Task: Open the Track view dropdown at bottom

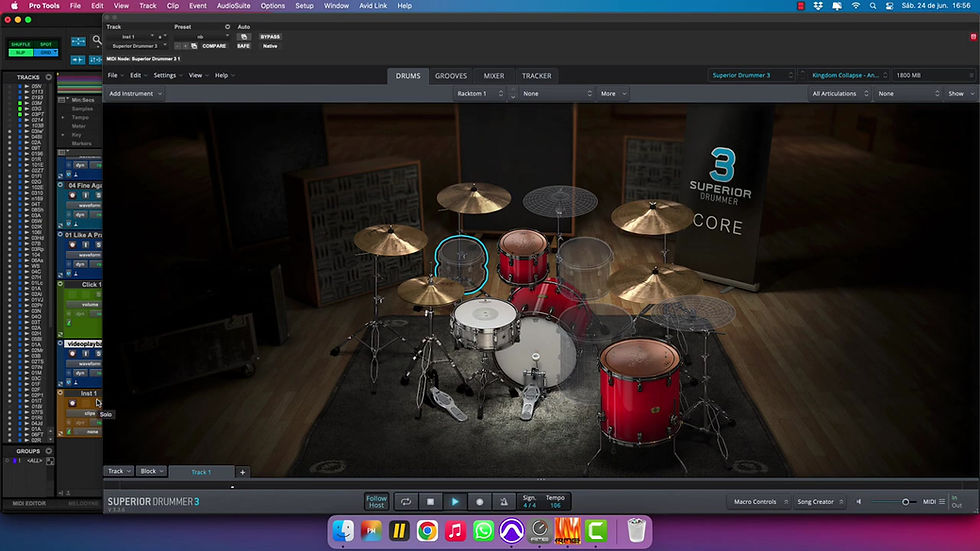Action: (118, 471)
